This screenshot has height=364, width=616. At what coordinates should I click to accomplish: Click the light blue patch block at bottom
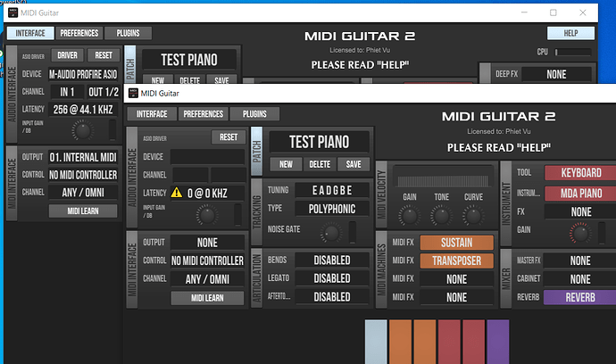(376, 342)
